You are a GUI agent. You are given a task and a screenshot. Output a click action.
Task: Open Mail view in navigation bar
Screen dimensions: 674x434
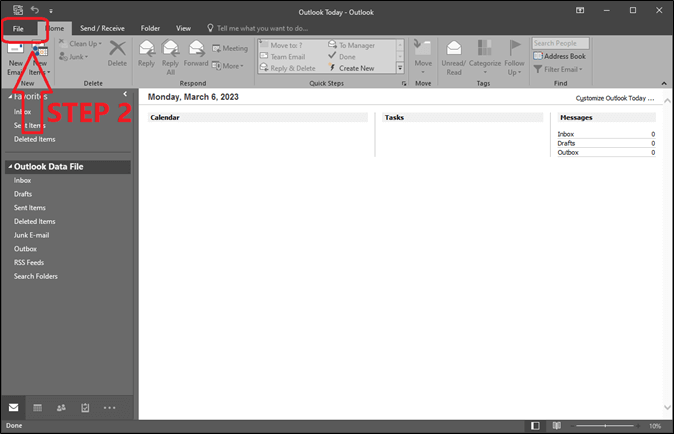tap(14, 408)
